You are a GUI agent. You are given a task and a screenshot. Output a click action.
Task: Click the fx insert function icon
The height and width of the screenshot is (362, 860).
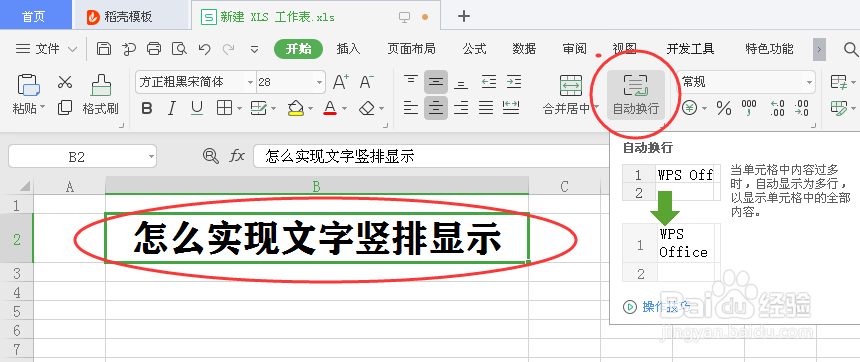(x=237, y=156)
